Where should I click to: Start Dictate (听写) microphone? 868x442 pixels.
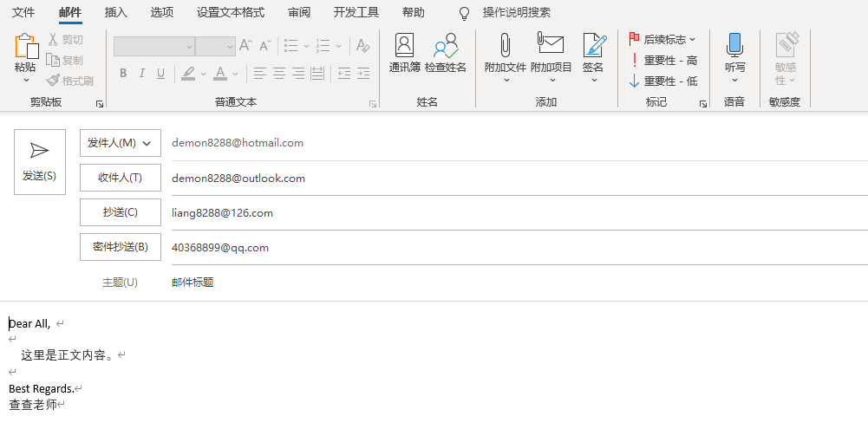tap(734, 45)
